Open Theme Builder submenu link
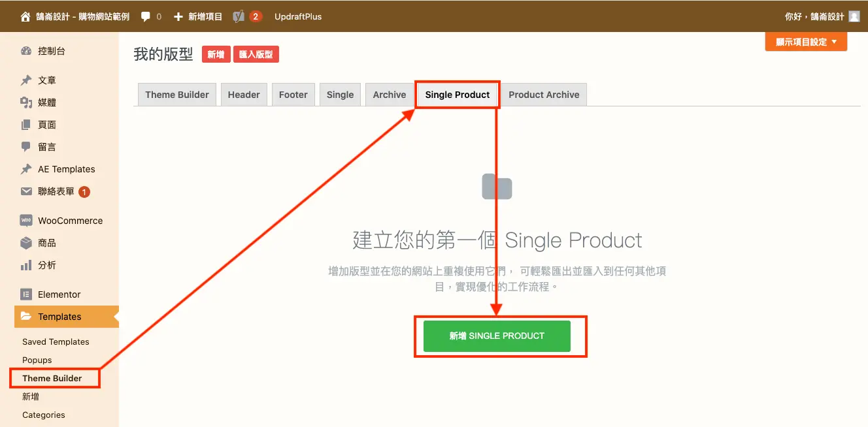Screen dimensions: 868x427 coord(52,378)
